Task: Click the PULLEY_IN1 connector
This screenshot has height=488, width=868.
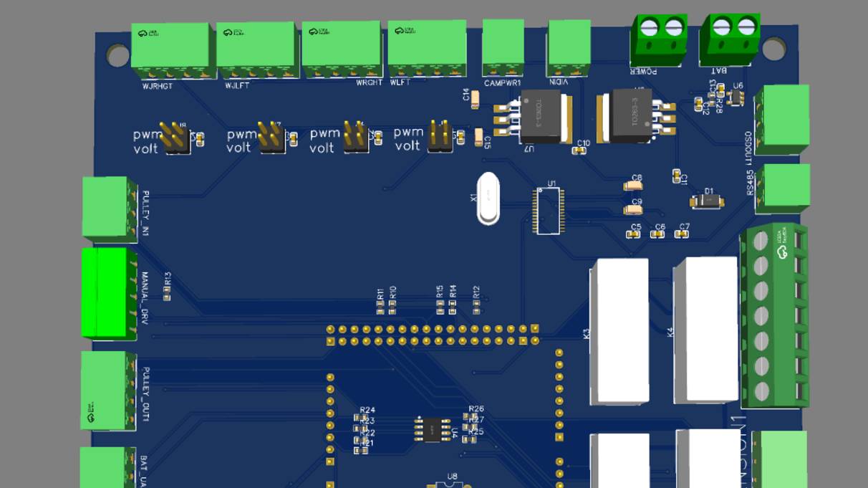Action: click(108, 209)
